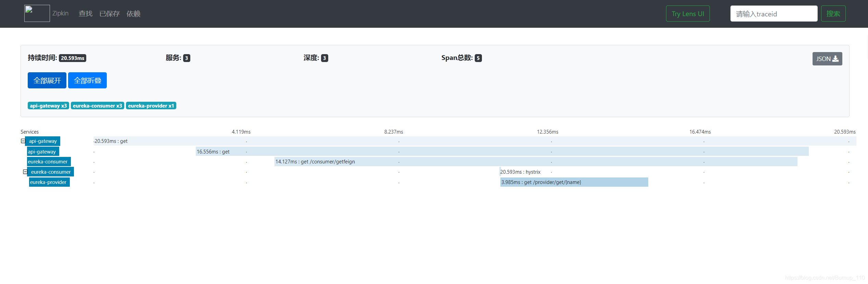Click the 服务 count badge 3

click(x=187, y=58)
